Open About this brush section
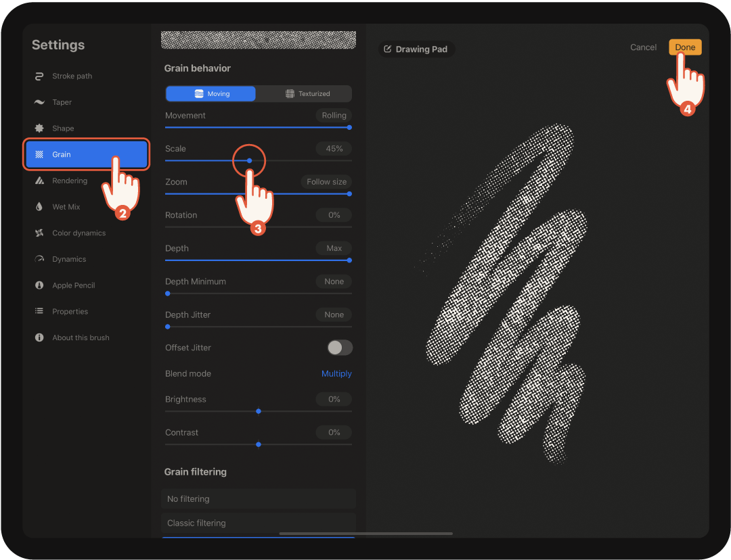731x560 pixels. pyautogui.click(x=80, y=337)
